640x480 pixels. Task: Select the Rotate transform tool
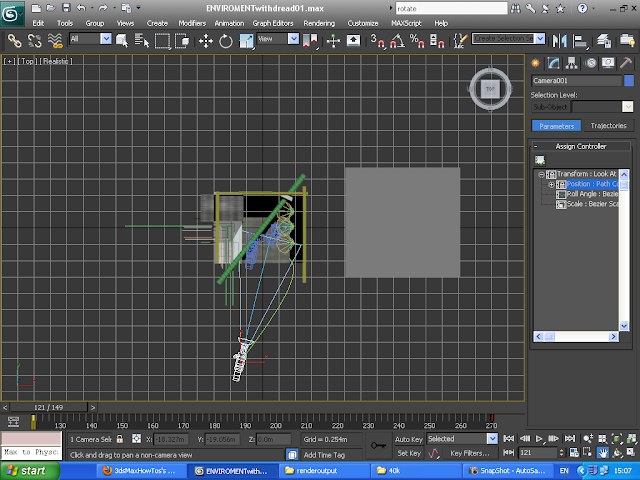tap(225, 40)
